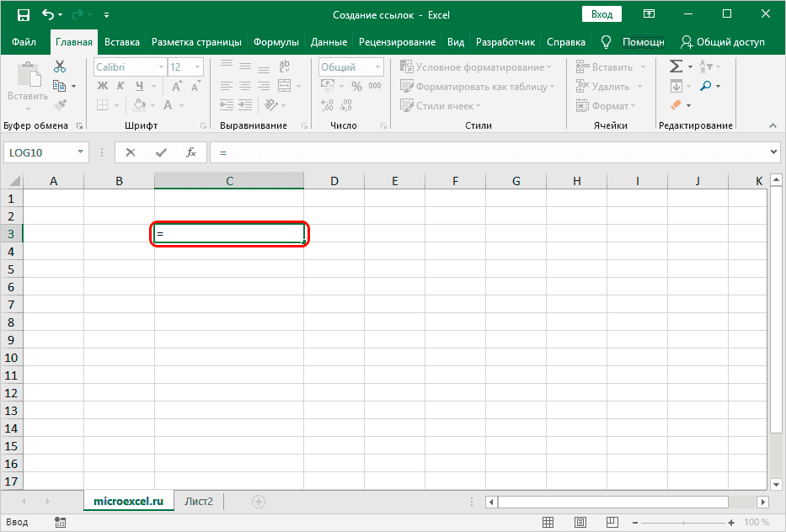
Task: Open Insert Function fx dialog
Action: (191, 152)
